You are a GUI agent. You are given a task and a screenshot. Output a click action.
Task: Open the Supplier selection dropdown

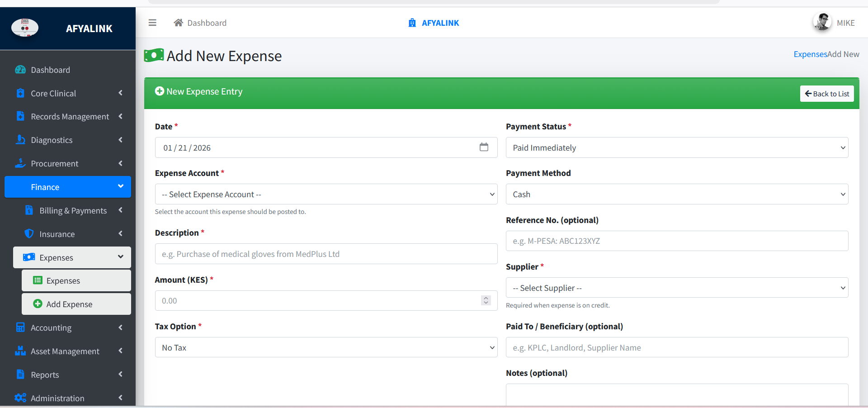(x=677, y=288)
